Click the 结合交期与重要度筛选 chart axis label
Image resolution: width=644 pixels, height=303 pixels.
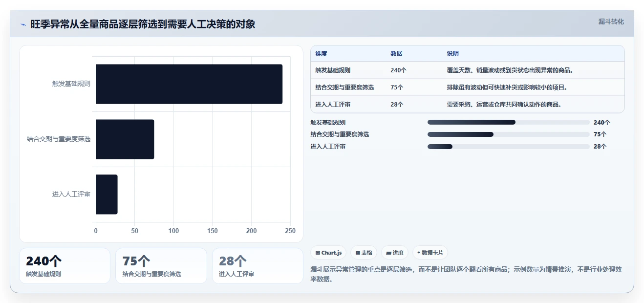point(59,139)
